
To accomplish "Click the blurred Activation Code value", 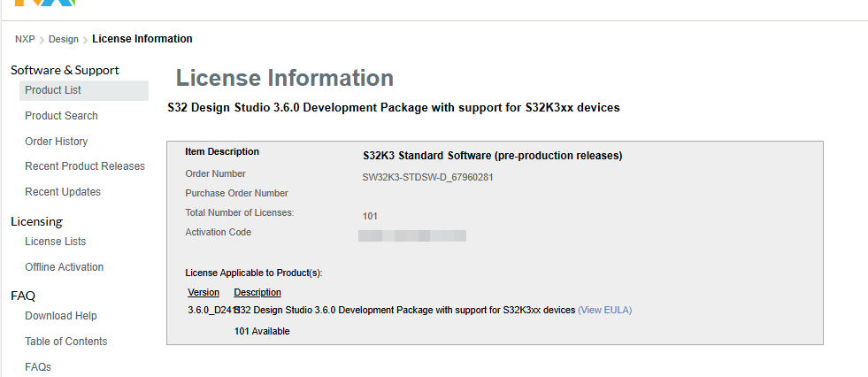I will [x=411, y=236].
